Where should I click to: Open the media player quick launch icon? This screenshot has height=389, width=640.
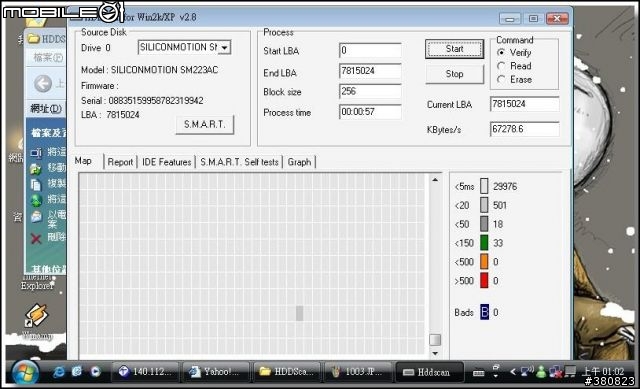coord(96,372)
